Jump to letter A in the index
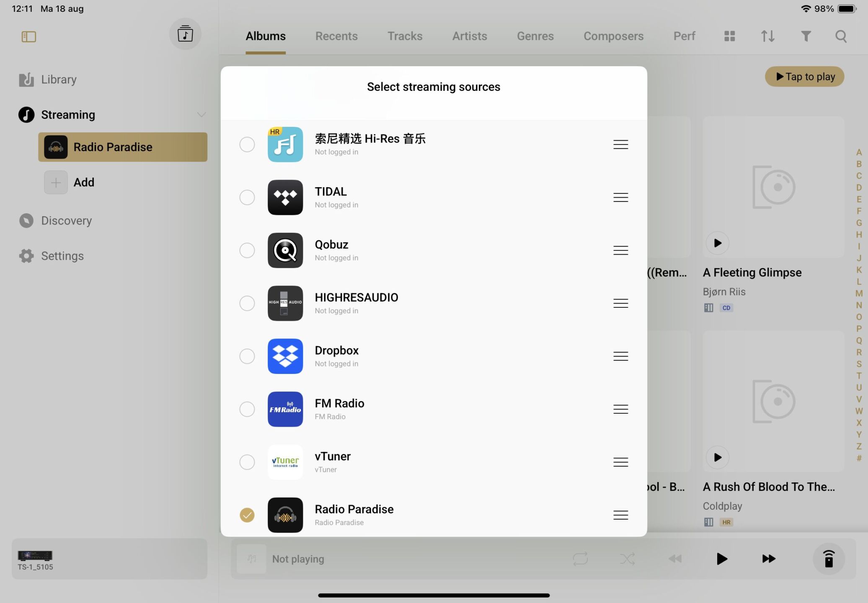Screen dimensions: 868x603 pos(859,152)
